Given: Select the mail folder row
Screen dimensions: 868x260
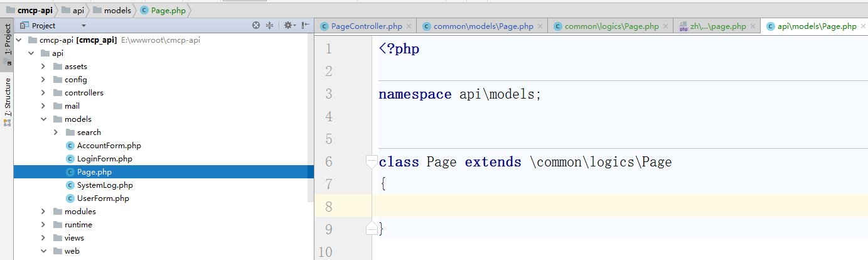Looking at the screenshot, I should click(x=164, y=106).
